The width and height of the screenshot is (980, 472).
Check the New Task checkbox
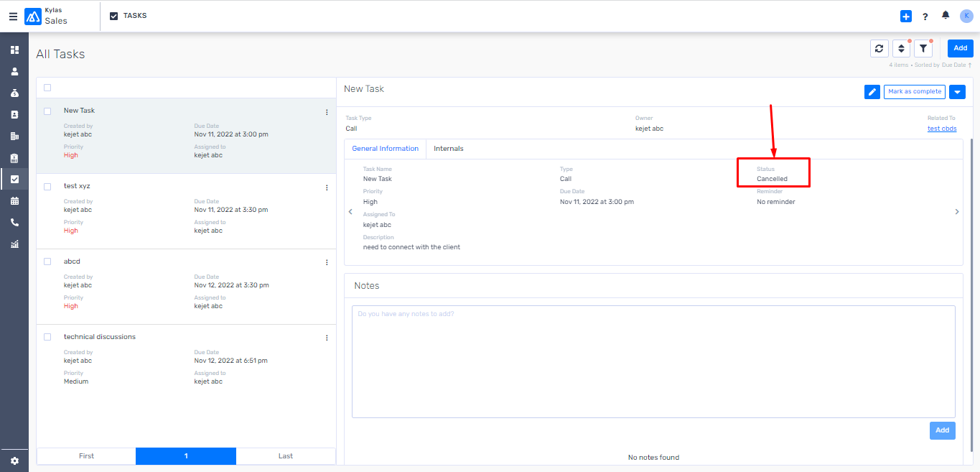(x=47, y=111)
